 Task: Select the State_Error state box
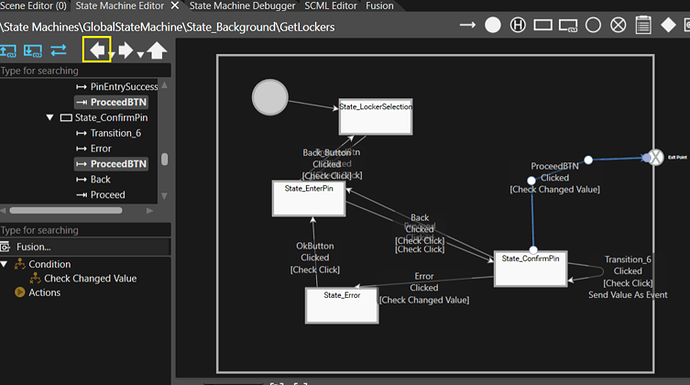[342, 305]
